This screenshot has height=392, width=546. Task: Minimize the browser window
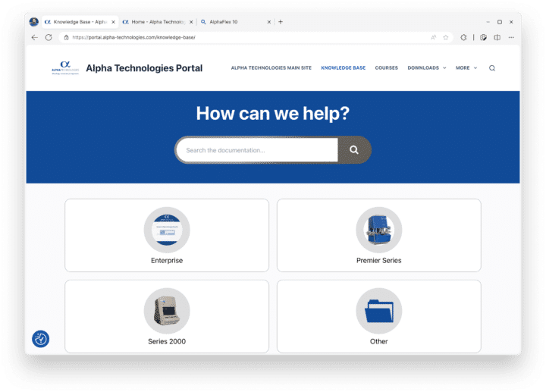click(x=488, y=22)
